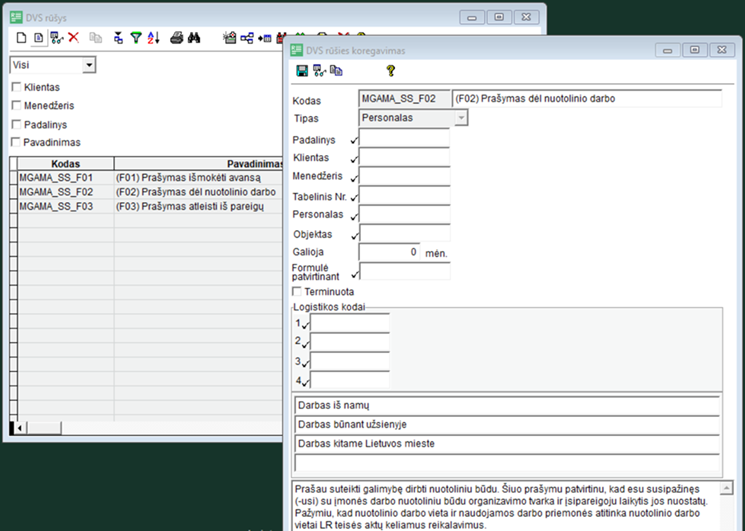Click the new blank record icon
The image size is (745, 531).
(x=22, y=37)
